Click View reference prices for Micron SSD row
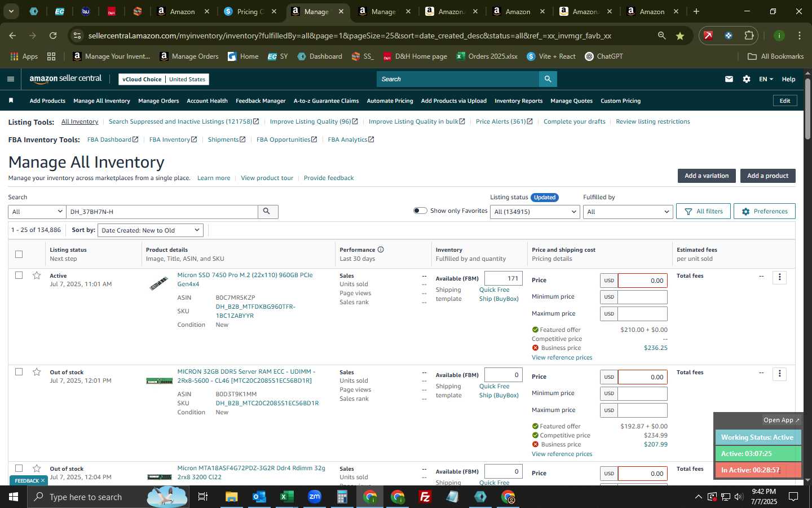 point(562,357)
